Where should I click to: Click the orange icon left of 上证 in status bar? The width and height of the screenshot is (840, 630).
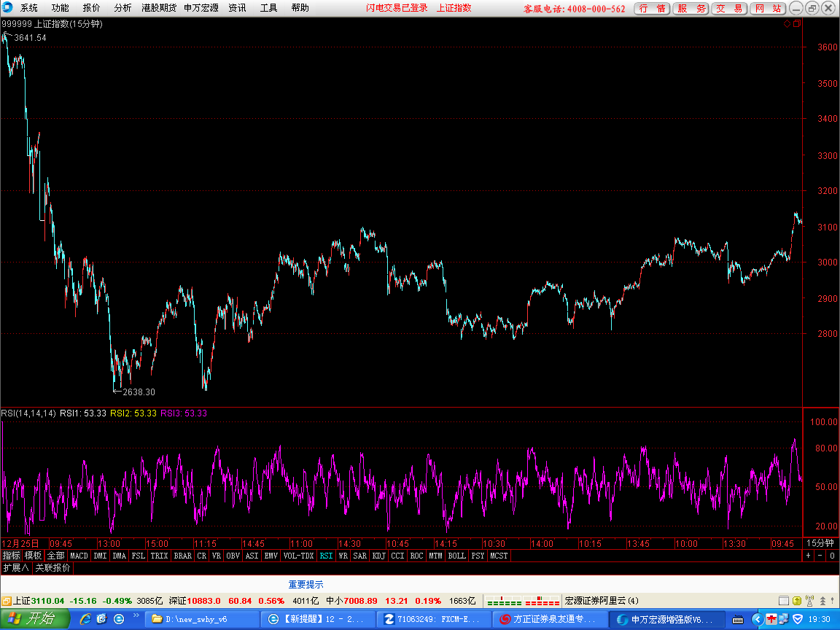7,601
